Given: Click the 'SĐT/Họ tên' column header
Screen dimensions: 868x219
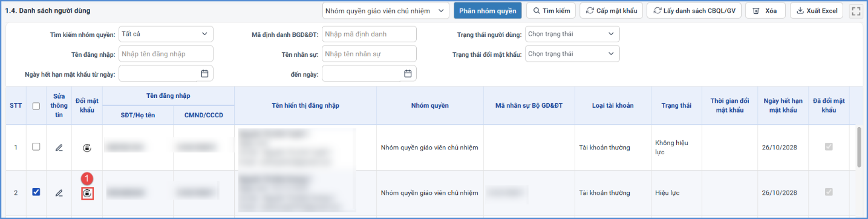Looking at the screenshot, I should (138, 115).
